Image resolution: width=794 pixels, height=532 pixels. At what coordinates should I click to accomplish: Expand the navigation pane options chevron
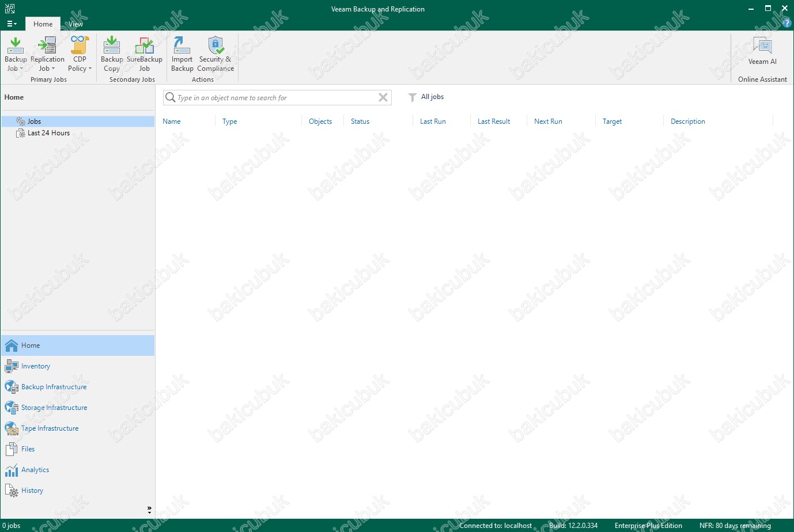point(149,510)
